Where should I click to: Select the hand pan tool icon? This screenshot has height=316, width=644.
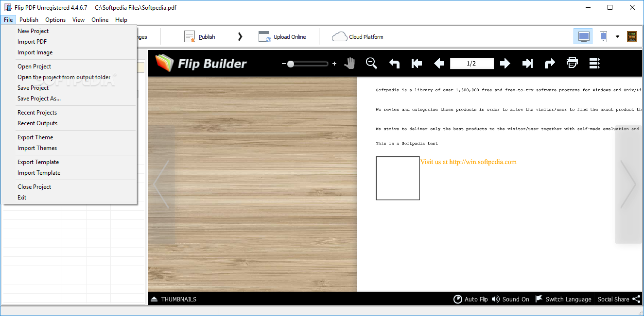click(349, 64)
